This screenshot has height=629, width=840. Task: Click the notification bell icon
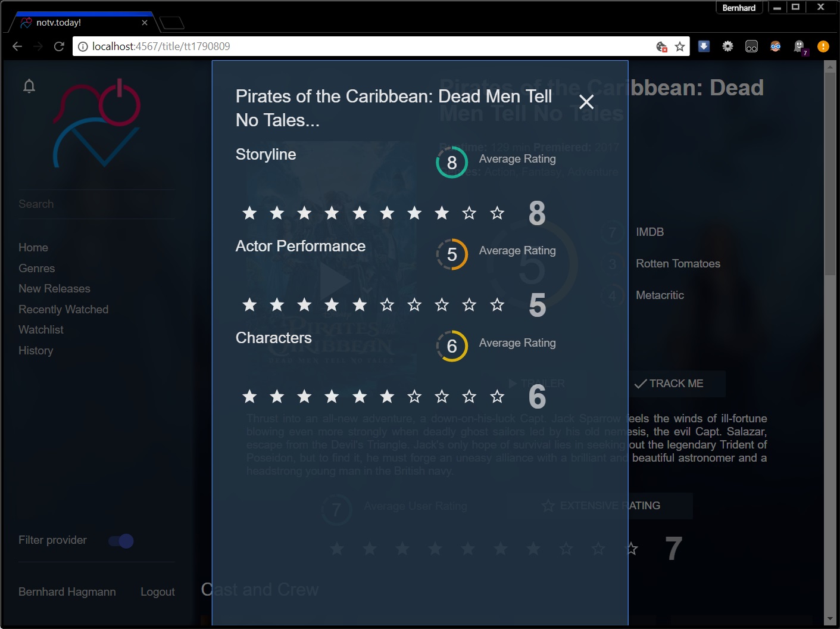29,86
